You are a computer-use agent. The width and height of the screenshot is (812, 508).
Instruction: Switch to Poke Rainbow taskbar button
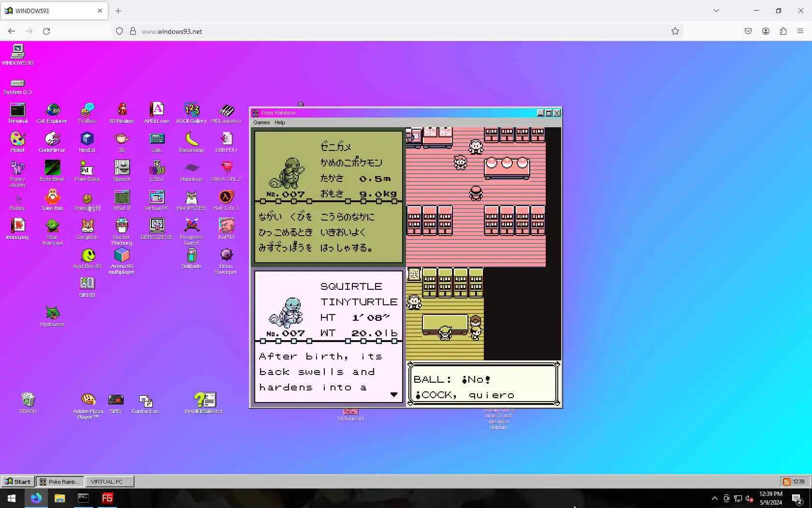60,481
